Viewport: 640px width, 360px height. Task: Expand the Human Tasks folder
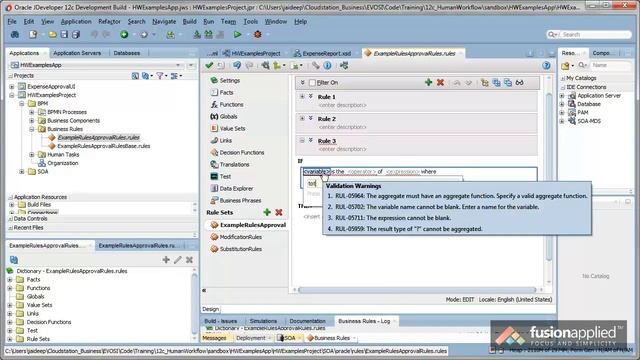tap(31, 154)
